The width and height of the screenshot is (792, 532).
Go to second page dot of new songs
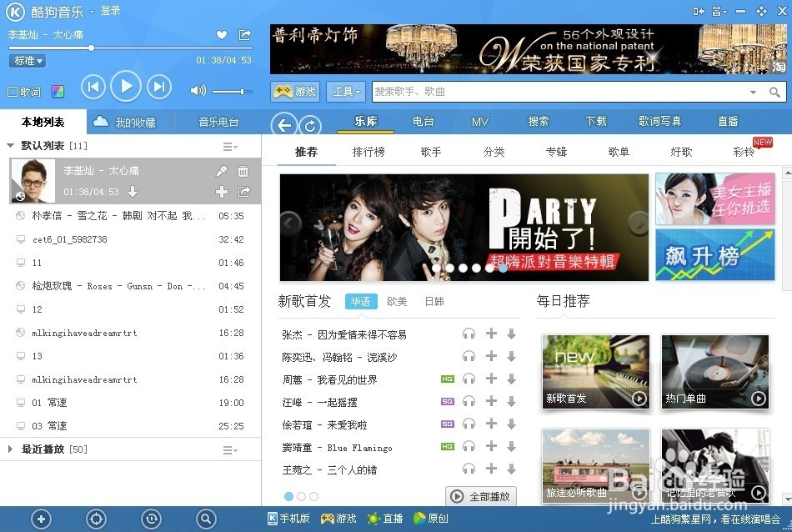pyautogui.click(x=301, y=497)
